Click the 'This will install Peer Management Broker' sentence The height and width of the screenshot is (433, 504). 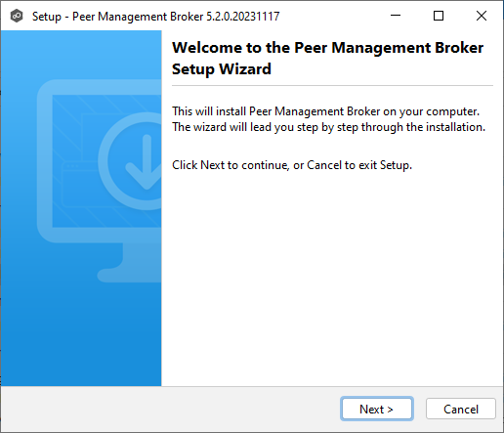[x=325, y=111]
